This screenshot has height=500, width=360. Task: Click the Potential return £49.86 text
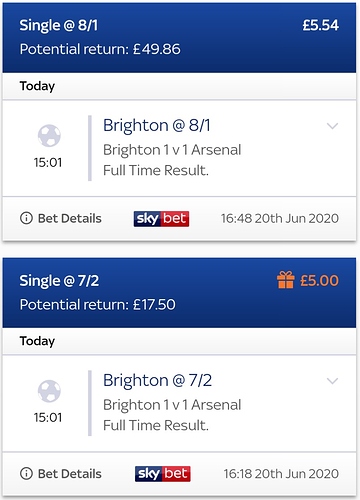pos(100,49)
